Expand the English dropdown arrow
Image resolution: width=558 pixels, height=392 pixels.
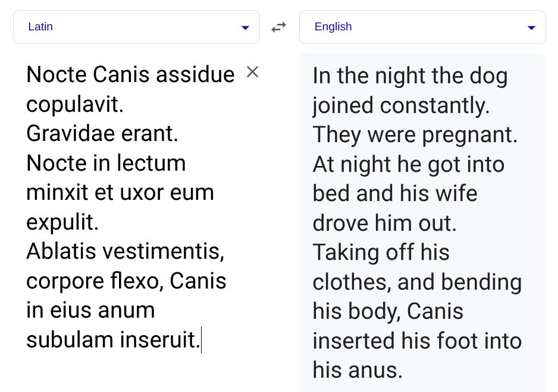point(531,27)
